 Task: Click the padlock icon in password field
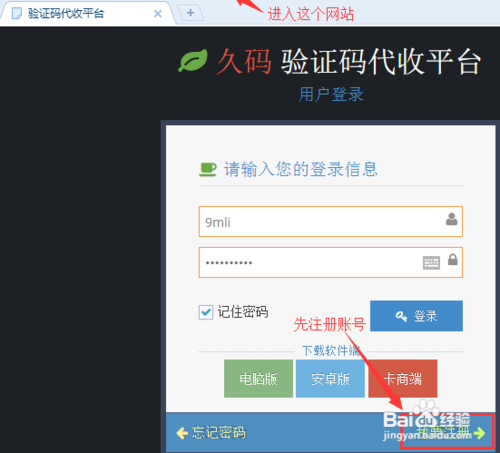[452, 259]
